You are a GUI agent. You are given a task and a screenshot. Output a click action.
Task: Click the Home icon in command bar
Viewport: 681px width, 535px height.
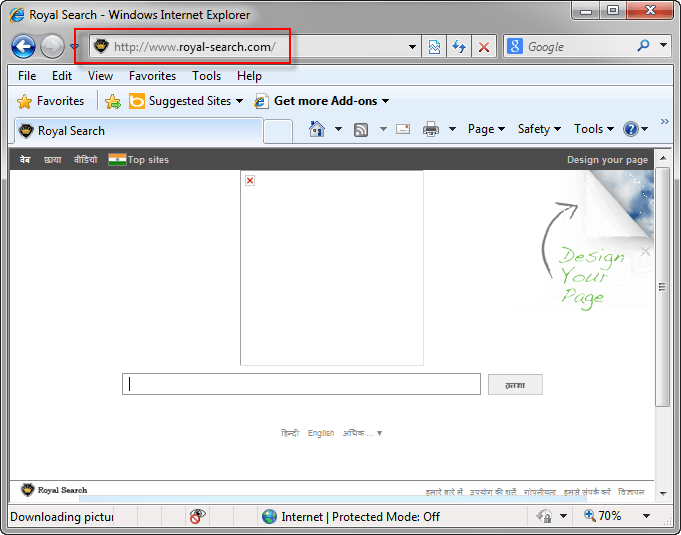coord(317,129)
